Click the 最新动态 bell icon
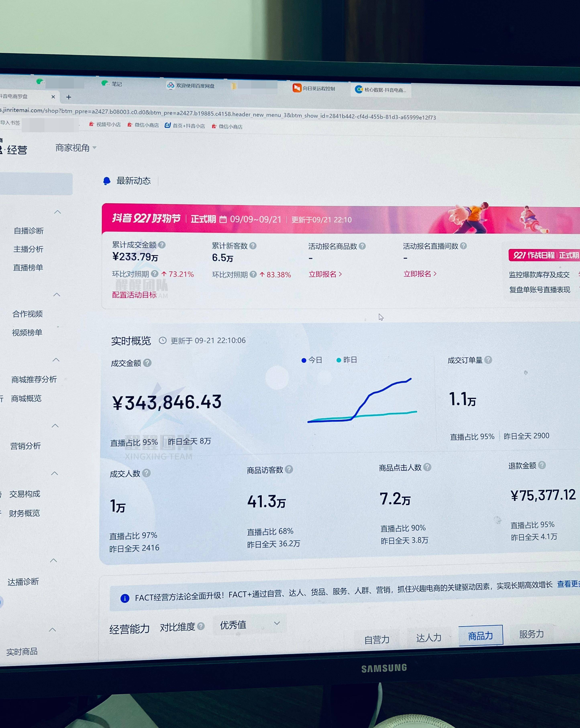The image size is (580, 728). point(107,181)
